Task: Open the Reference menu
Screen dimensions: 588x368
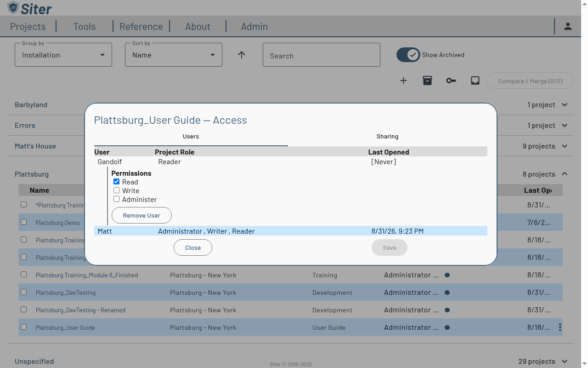Action: pos(141,27)
